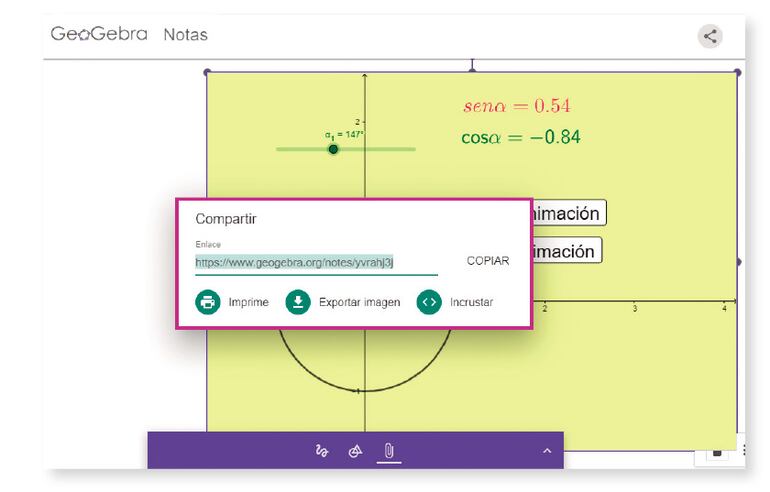Select the Tools shapes icon in the toolbar
The width and height of the screenshot is (770, 492).
(x=355, y=450)
